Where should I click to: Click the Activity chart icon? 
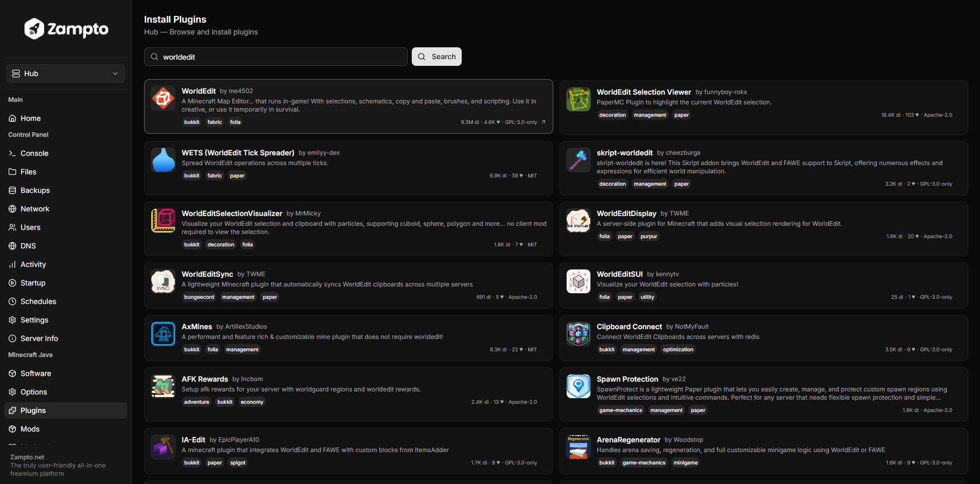click(12, 264)
